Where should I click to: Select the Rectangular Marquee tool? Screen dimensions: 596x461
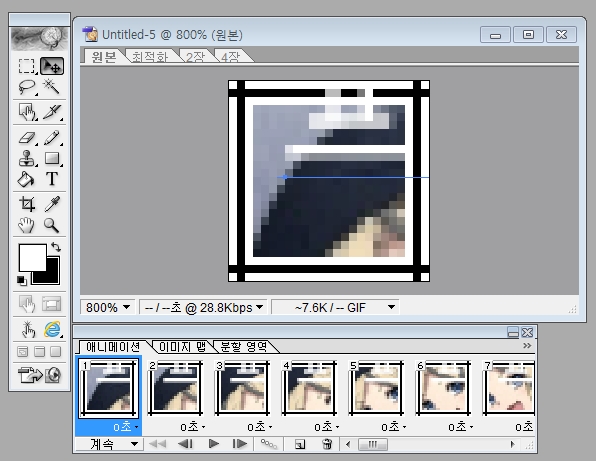pos(27,66)
